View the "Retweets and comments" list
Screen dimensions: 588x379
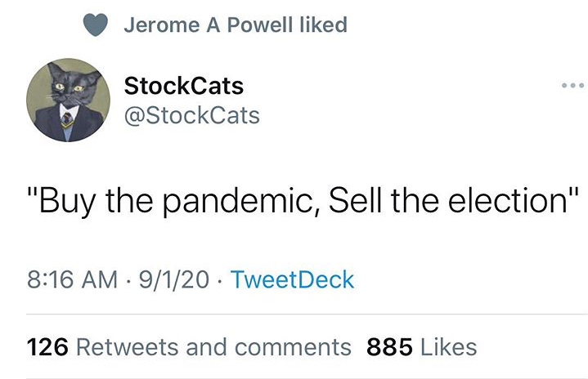[213, 346]
